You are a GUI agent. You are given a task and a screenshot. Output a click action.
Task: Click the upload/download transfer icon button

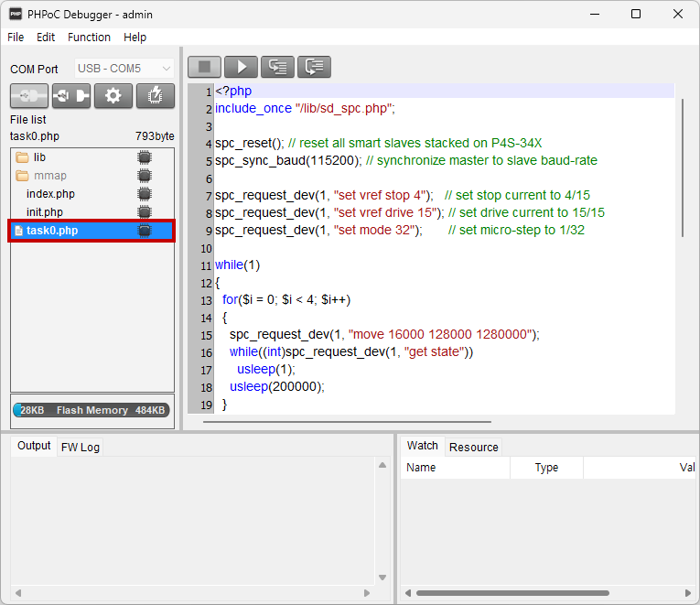click(71, 95)
